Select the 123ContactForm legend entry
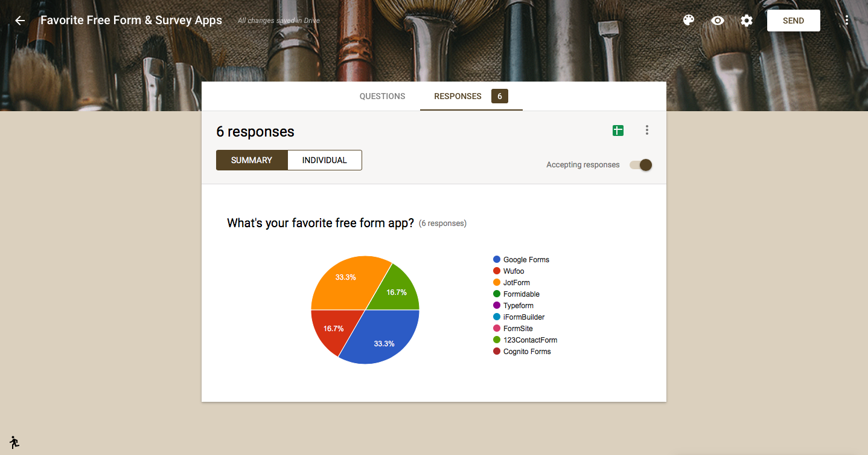This screenshot has width=868, height=455. (525, 340)
